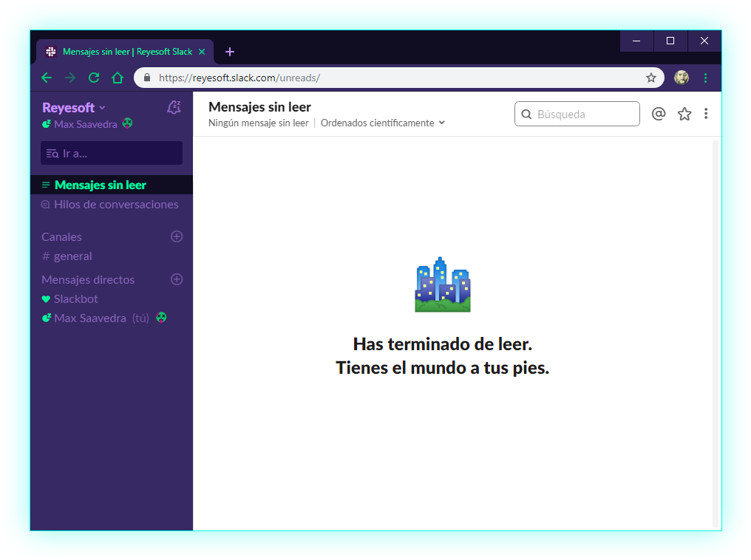Start a direct message with the plus icon
Viewport: 751px width, 560px height.
pyautogui.click(x=177, y=279)
